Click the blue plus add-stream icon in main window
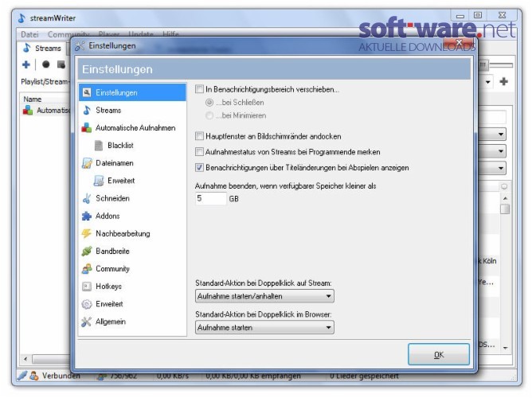Image resolution: width=532 pixels, height=398 pixels. [26, 64]
